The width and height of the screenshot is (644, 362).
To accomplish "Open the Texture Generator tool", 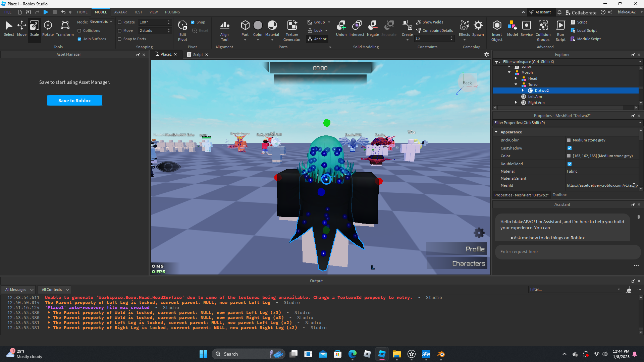I will 292,31.
